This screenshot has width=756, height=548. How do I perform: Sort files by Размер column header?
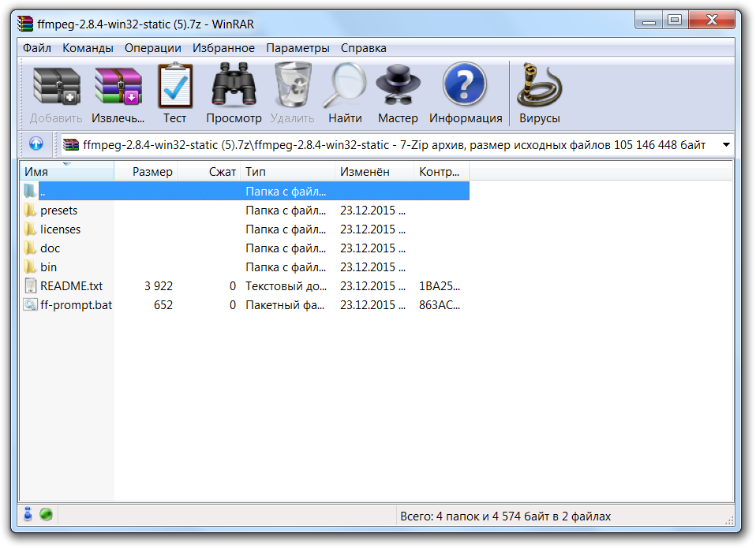[x=147, y=171]
